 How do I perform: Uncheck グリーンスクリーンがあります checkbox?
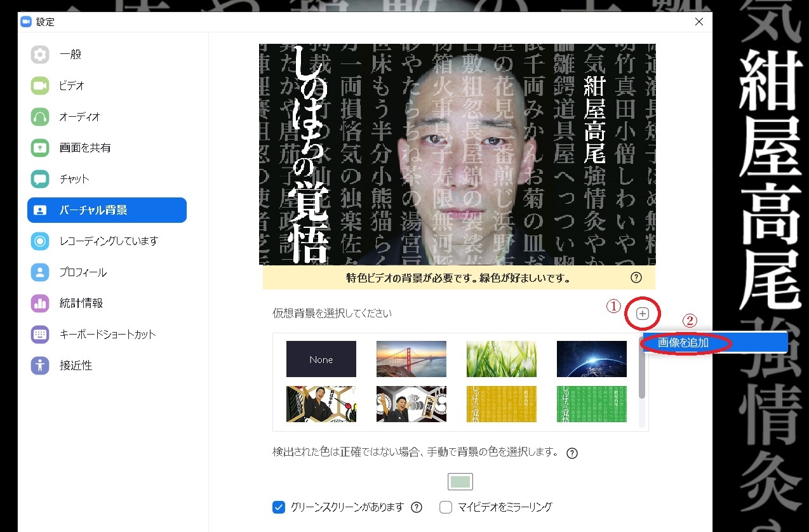(x=278, y=507)
